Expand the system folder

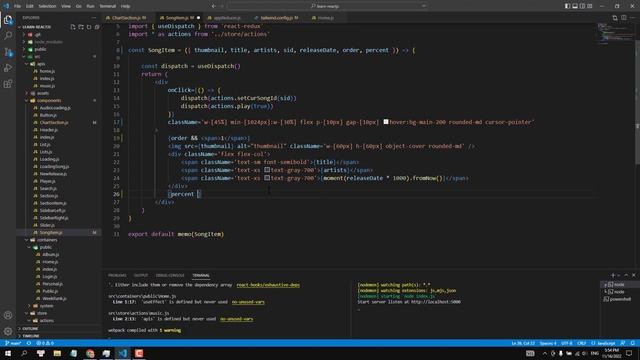point(46,306)
